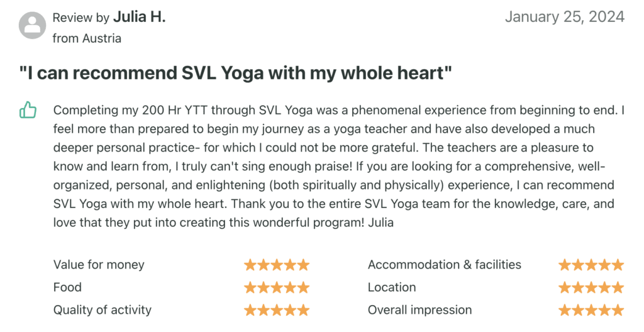Click the Accommodation & facilities star rating
The height and width of the screenshot is (332, 644).
591,265
